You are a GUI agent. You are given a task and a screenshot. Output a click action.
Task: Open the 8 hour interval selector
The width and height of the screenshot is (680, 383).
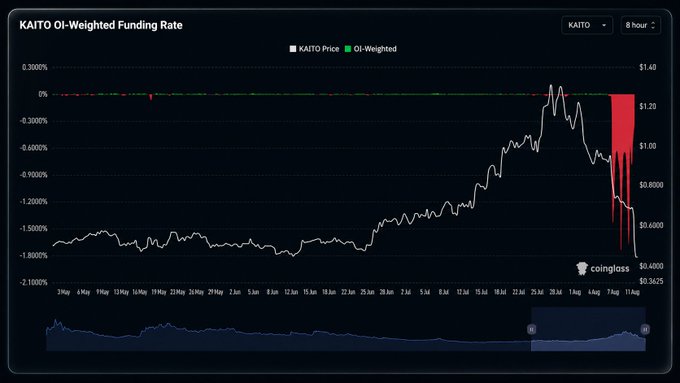point(641,25)
